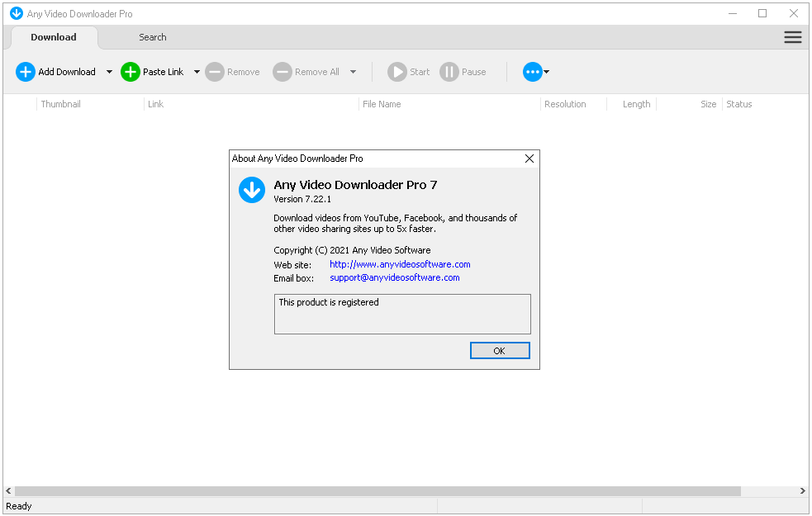This screenshot has height=516, width=812.
Task: Click the Length column header
Action: tap(636, 104)
